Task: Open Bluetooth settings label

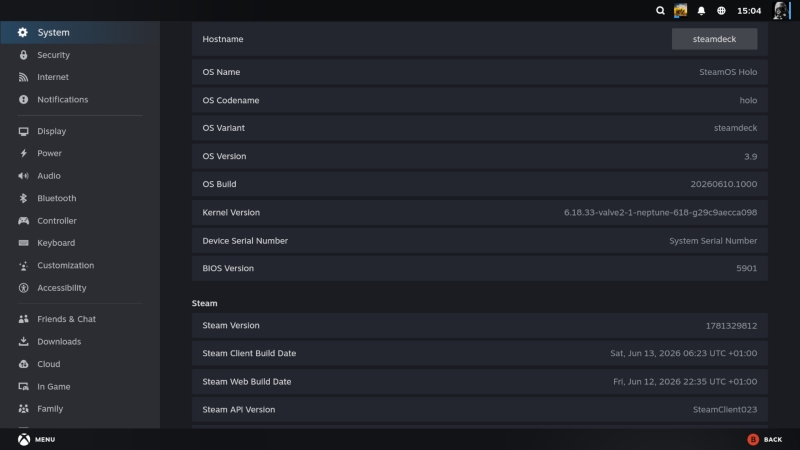Action: pos(57,198)
